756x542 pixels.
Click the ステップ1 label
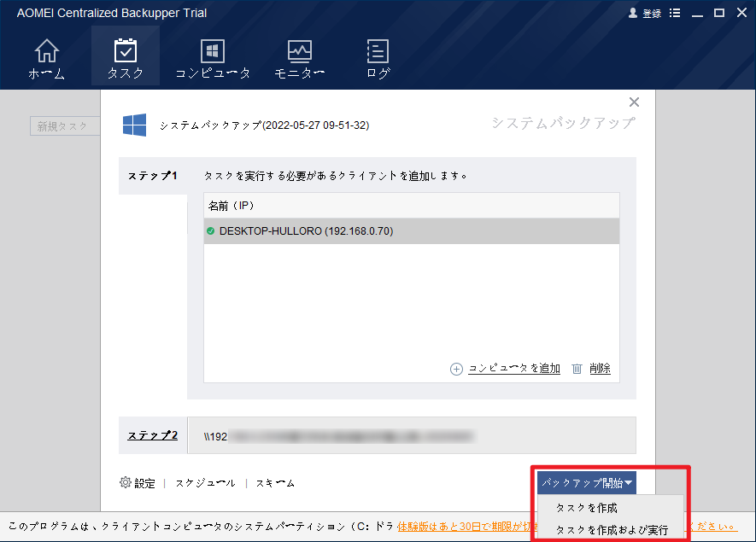pyautogui.click(x=152, y=176)
